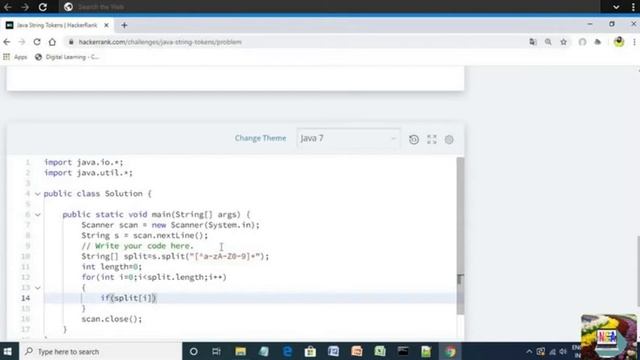The image size is (640, 360).
Task: Open the Windows Start menu
Action: pyautogui.click(x=8, y=351)
